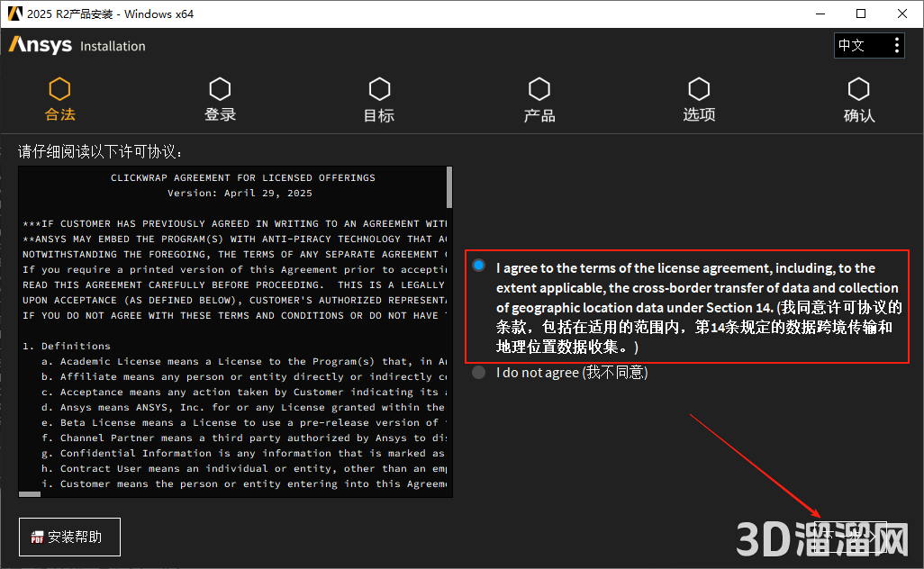Click the 选项 step hexagon icon
Viewport: 924px width, 569px height.
699,89
